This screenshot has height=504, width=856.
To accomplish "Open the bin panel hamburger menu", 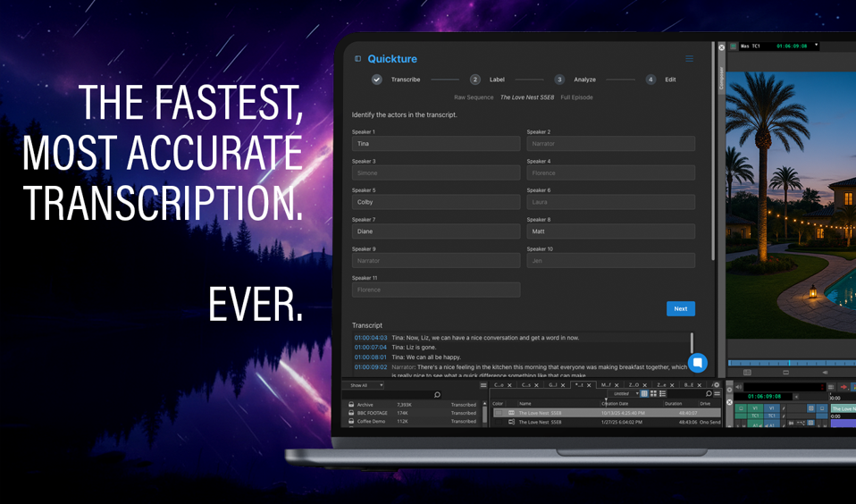I will 717,394.
